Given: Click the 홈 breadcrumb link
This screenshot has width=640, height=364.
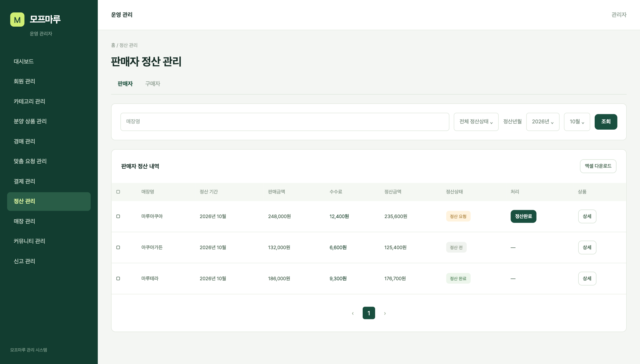Looking at the screenshot, I should [x=113, y=45].
